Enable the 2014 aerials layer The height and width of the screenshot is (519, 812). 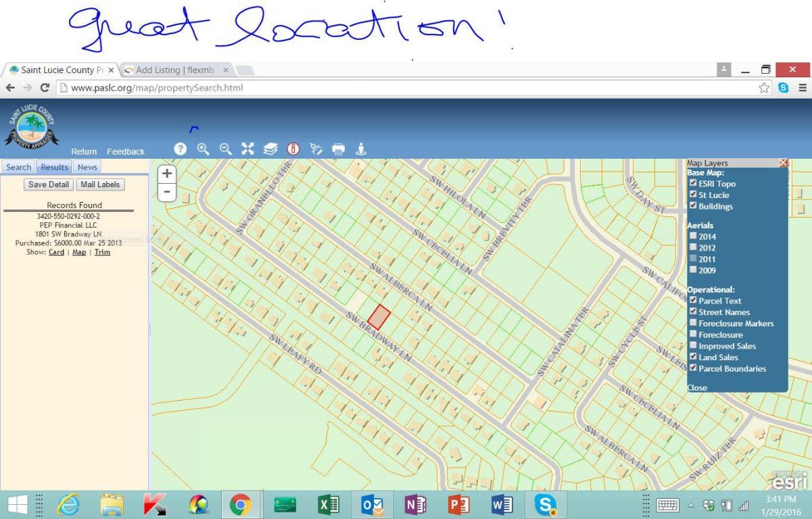(x=692, y=237)
